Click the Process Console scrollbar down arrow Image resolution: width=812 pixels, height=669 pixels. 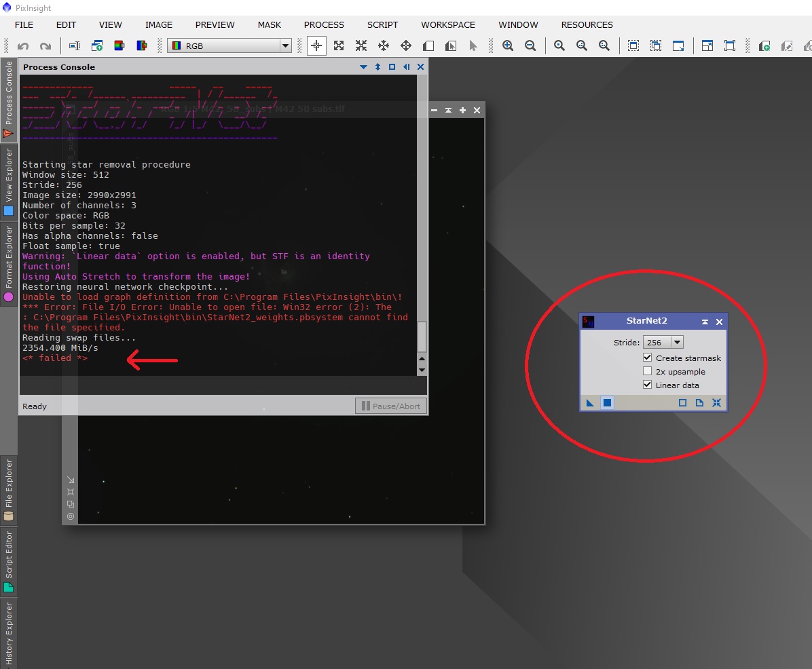[422, 370]
